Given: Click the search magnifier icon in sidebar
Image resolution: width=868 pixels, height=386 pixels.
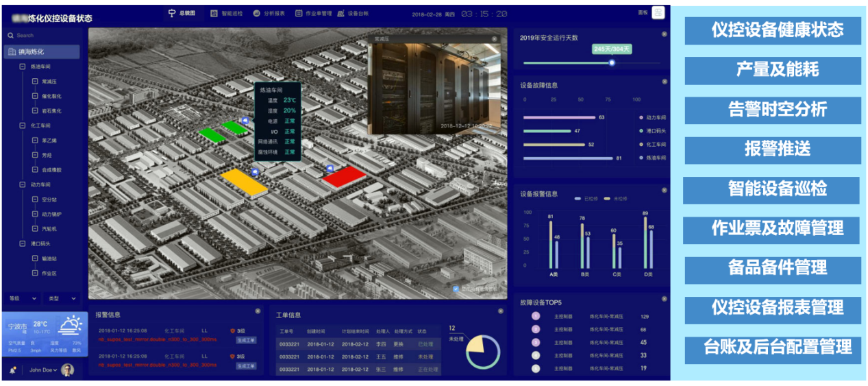Looking at the screenshot, I should coord(10,35).
